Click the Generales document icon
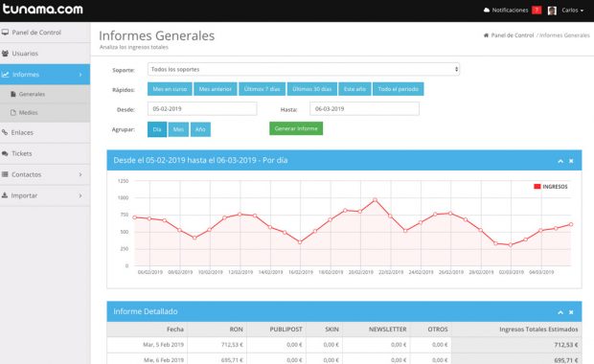 coord(13,94)
